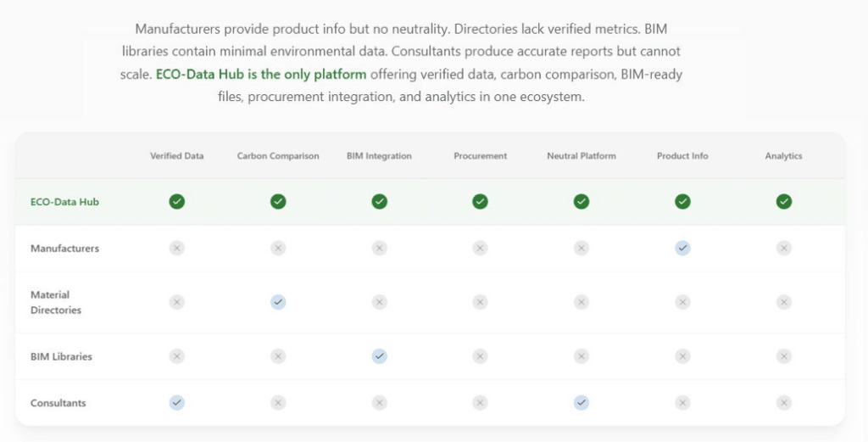Click Material Directories Carbon Comparison blue checkmark
This screenshot has width=868, height=442.
point(278,302)
